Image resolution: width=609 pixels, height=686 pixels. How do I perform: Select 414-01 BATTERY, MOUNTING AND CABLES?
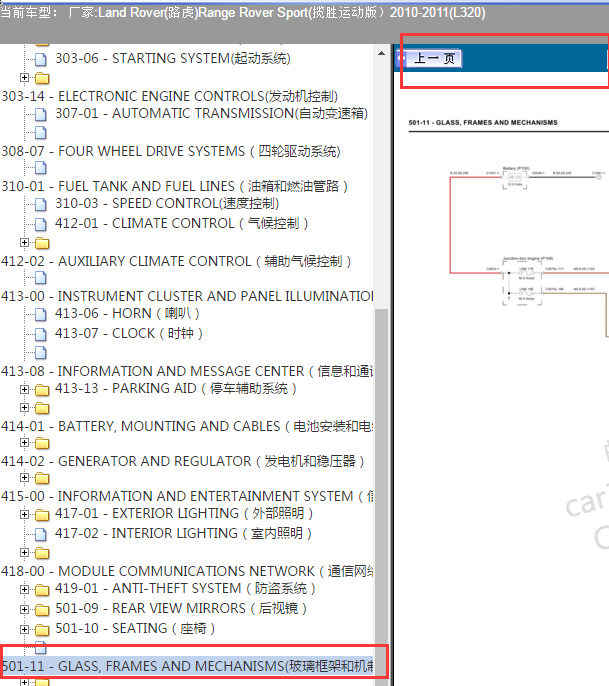[187, 426]
